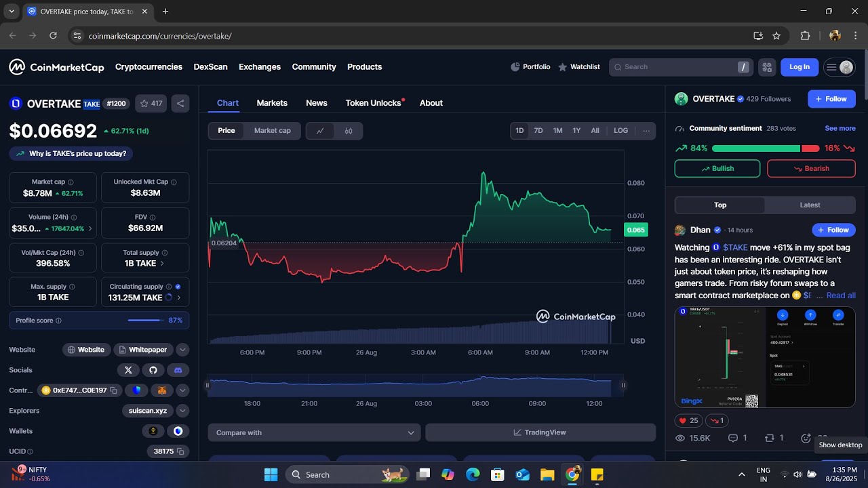
Task: Install app icon in address bar
Action: [758, 36]
